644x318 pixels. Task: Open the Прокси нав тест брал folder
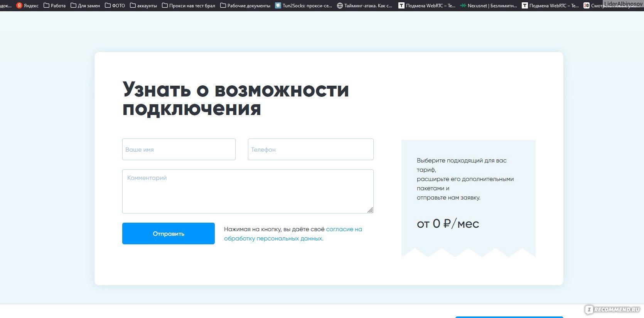pos(189,5)
